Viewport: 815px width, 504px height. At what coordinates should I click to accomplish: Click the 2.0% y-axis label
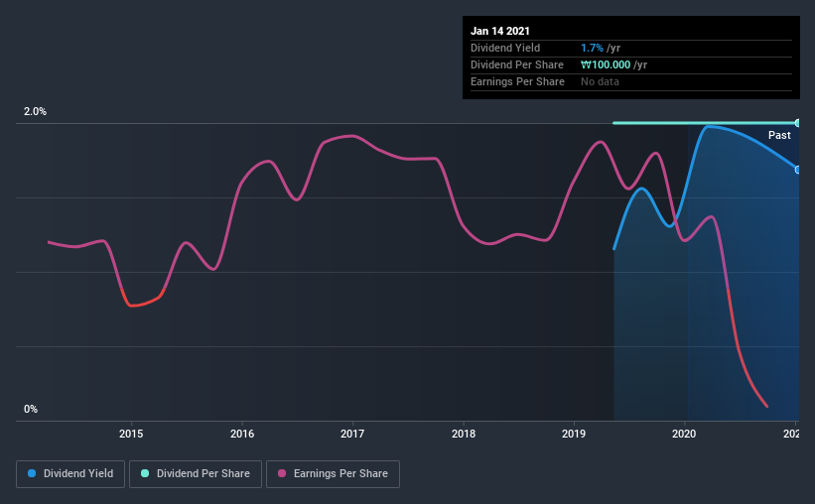click(x=35, y=112)
